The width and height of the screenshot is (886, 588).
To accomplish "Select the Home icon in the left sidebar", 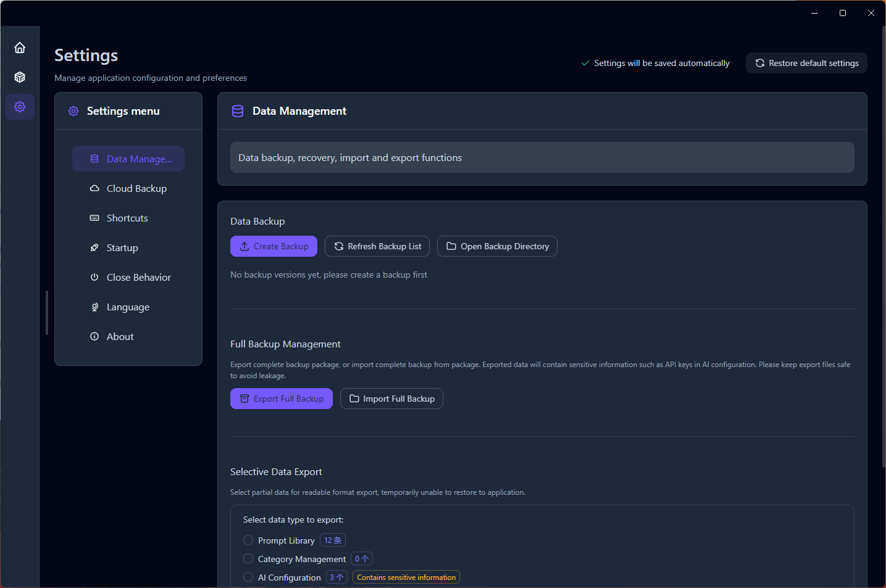I will tap(19, 47).
